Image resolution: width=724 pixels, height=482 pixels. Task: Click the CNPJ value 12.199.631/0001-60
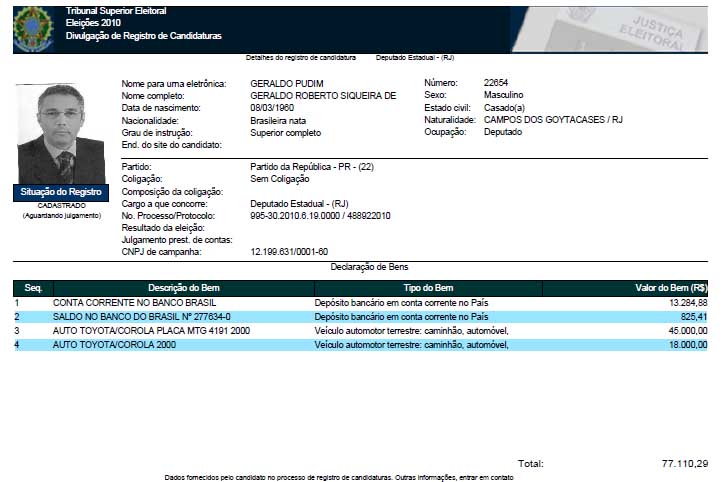coord(289,252)
